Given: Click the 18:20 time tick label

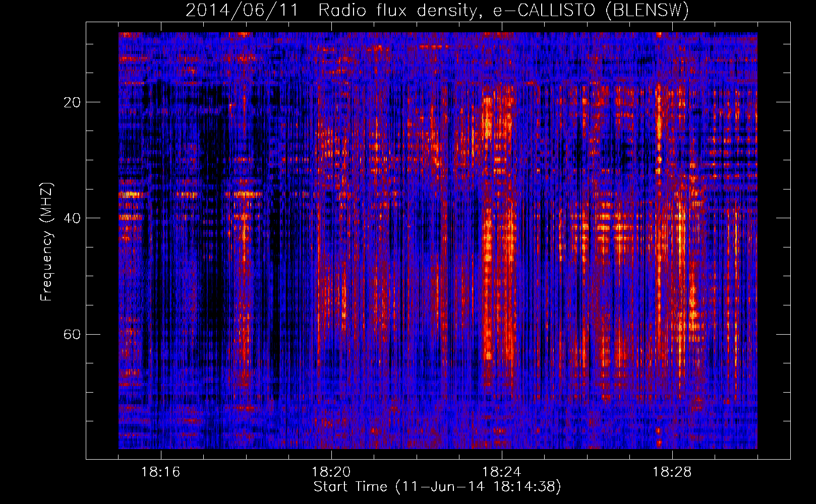Looking at the screenshot, I should [331, 472].
